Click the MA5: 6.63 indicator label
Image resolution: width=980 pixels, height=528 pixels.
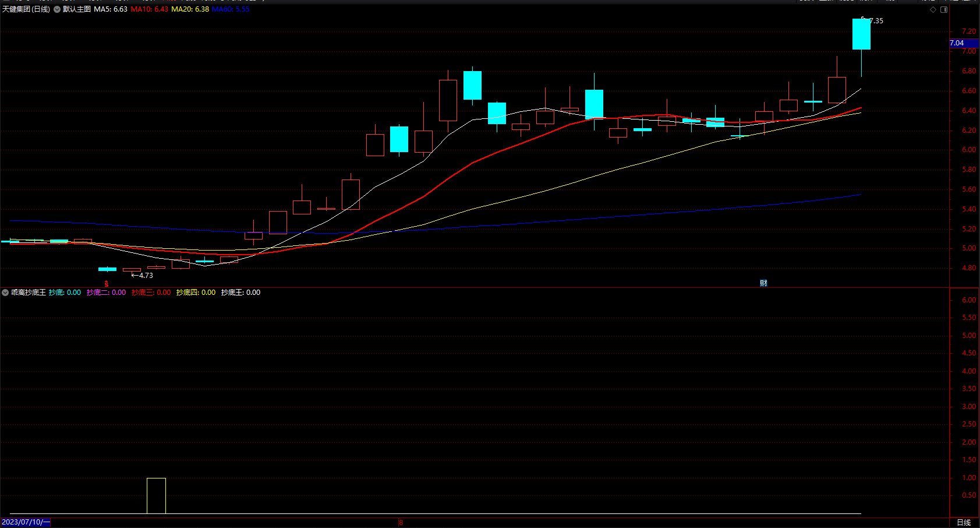(111, 9)
